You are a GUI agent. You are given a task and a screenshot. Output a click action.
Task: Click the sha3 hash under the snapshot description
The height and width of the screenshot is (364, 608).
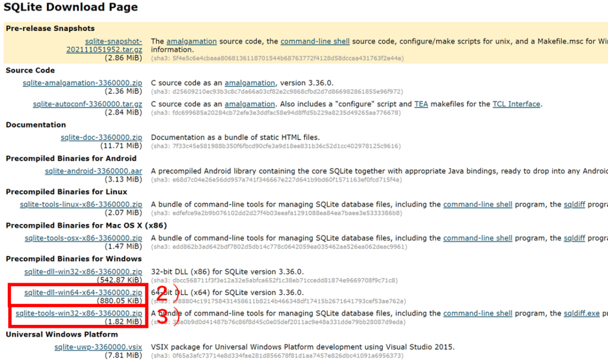277,58
